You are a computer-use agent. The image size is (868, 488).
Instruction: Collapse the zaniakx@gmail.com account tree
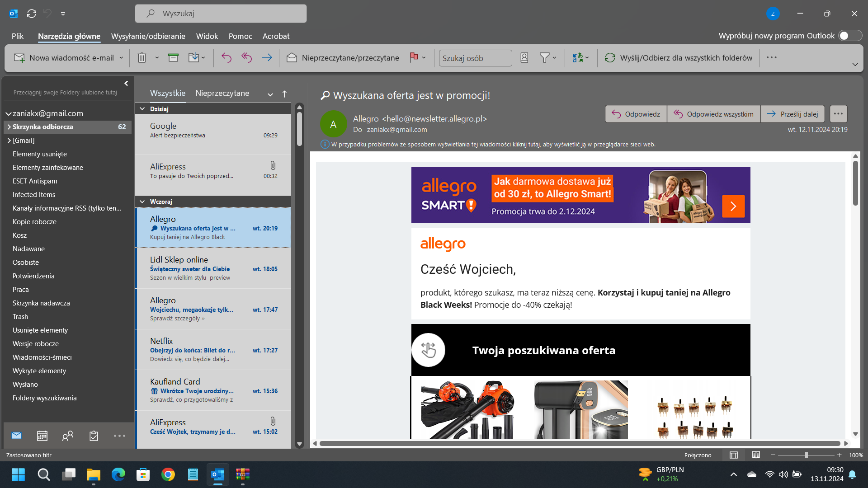[8, 113]
